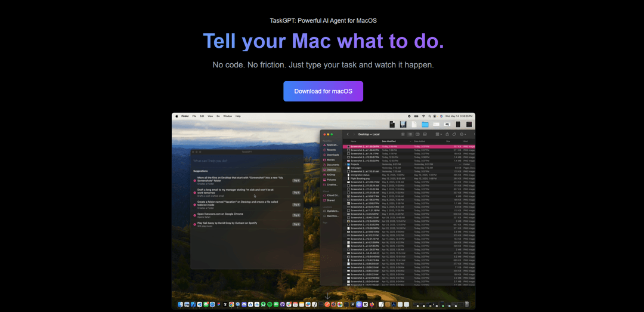Go forward in the Finder window
The height and width of the screenshot is (312, 644).
click(354, 134)
